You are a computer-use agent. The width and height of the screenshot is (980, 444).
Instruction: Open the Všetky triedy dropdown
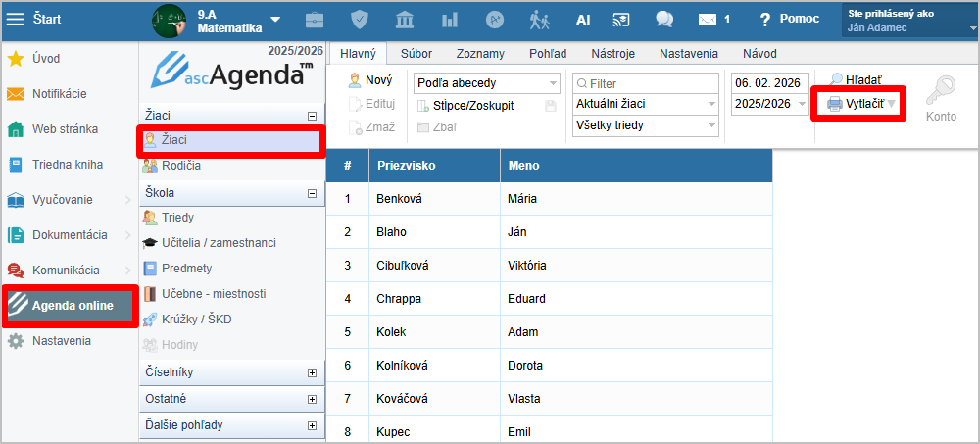(x=645, y=125)
